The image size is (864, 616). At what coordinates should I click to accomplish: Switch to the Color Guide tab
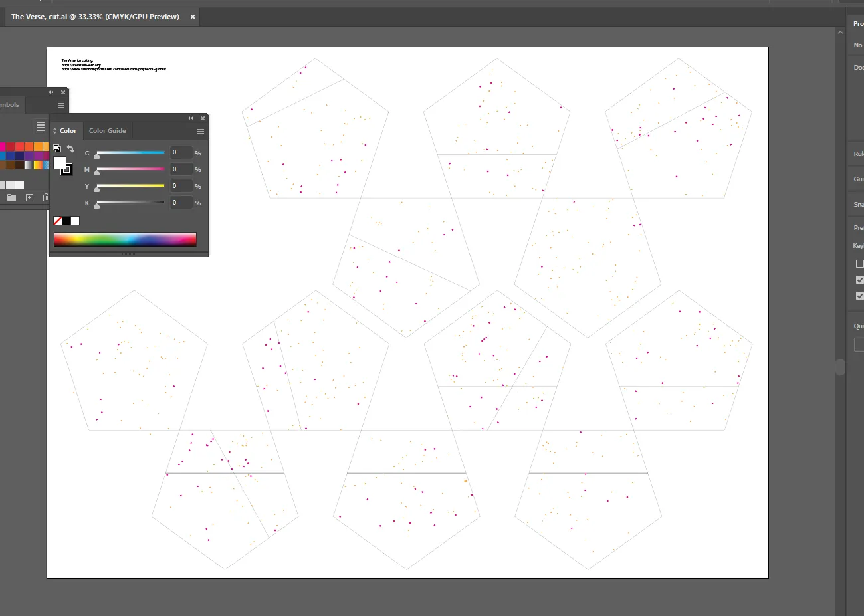[x=108, y=131]
